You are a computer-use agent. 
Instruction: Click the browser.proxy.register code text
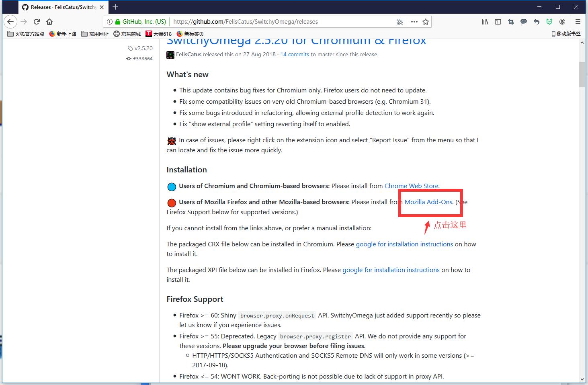[316, 337]
